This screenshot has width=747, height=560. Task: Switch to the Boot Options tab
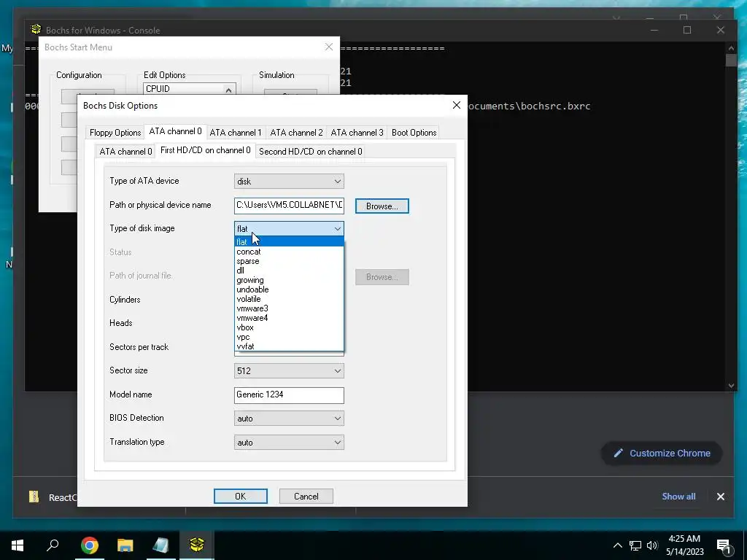pos(414,133)
